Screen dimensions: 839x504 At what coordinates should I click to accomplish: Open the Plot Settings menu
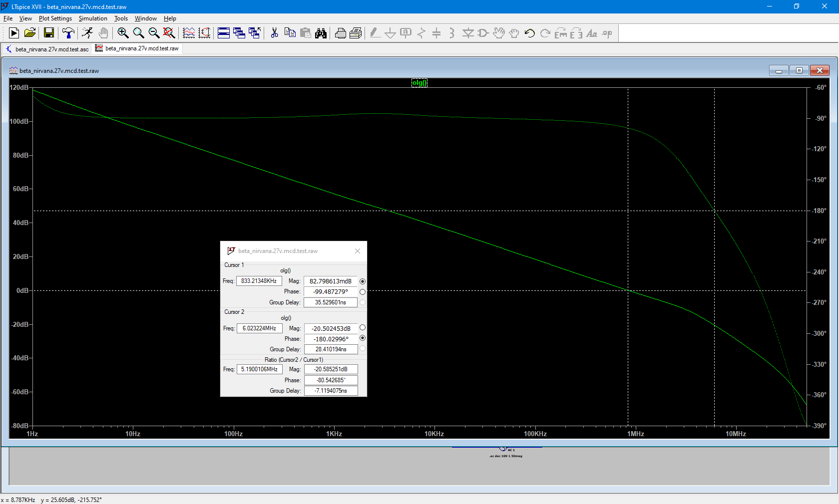(x=55, y=18)
